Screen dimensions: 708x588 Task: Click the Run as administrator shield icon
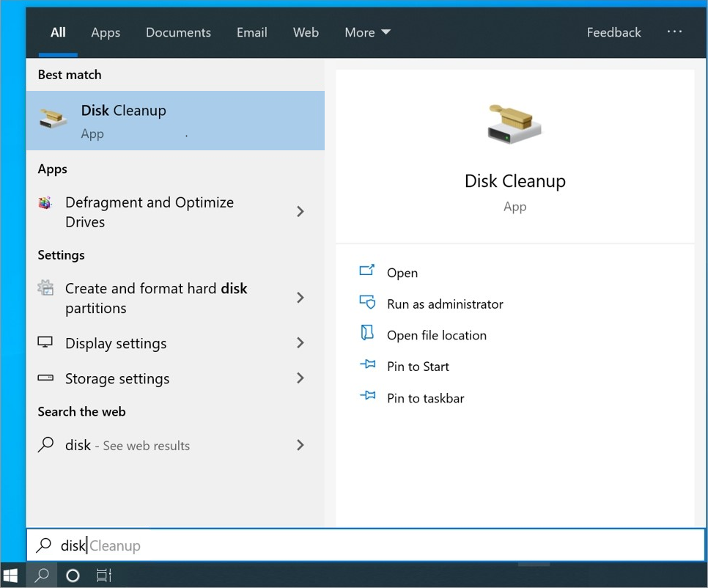pyautogui.click(x=367, y=303)
